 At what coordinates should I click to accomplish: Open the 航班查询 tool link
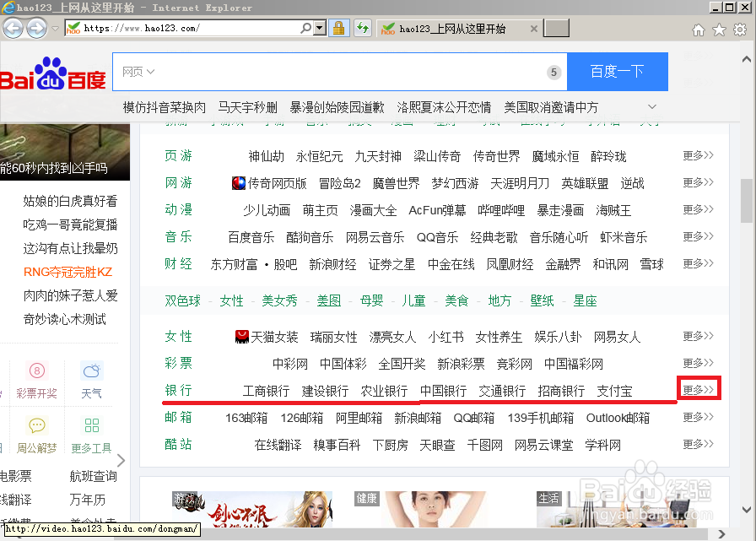tap(93, 476)
